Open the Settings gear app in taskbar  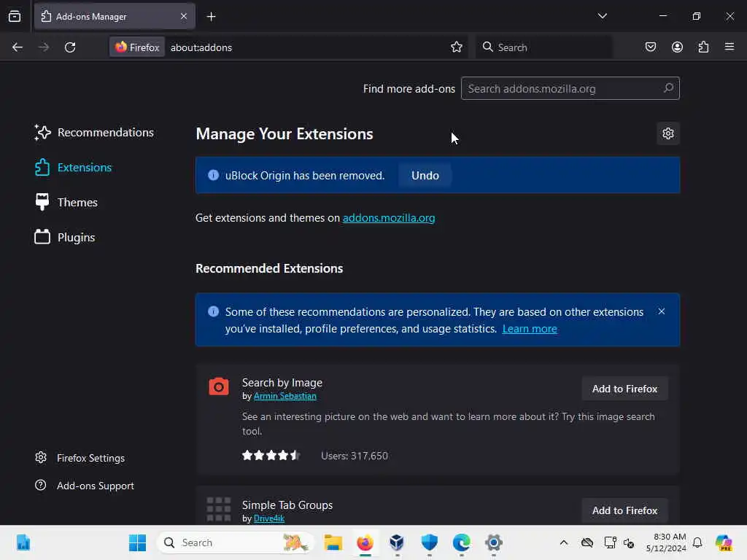[x=494, y=542]
